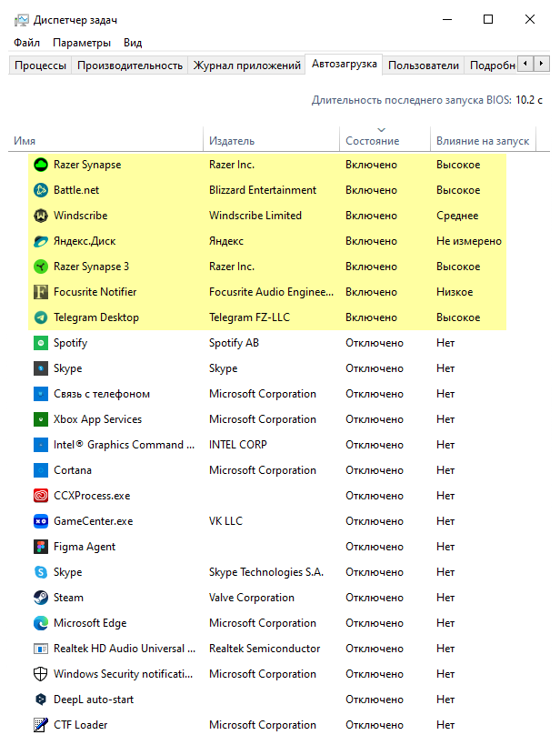Click the Figma Agent icon
This screenshot has height=755, width=560.
(41, 547)
